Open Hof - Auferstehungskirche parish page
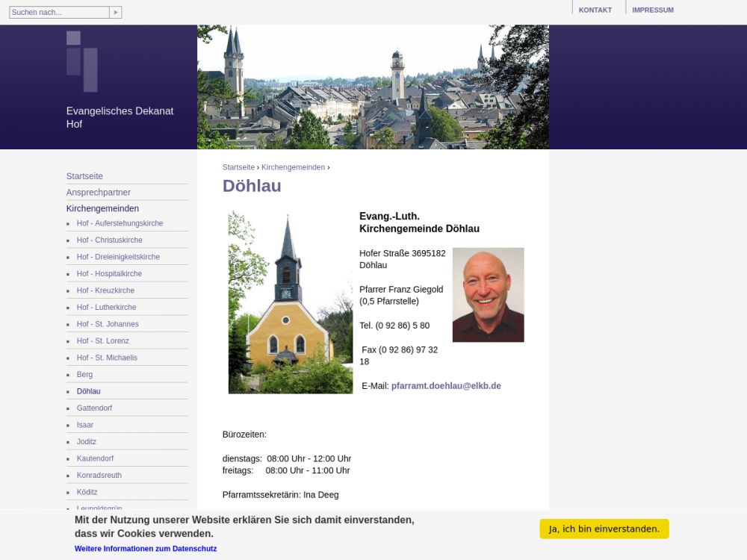747x560 pixels. (x=120, y=223)
